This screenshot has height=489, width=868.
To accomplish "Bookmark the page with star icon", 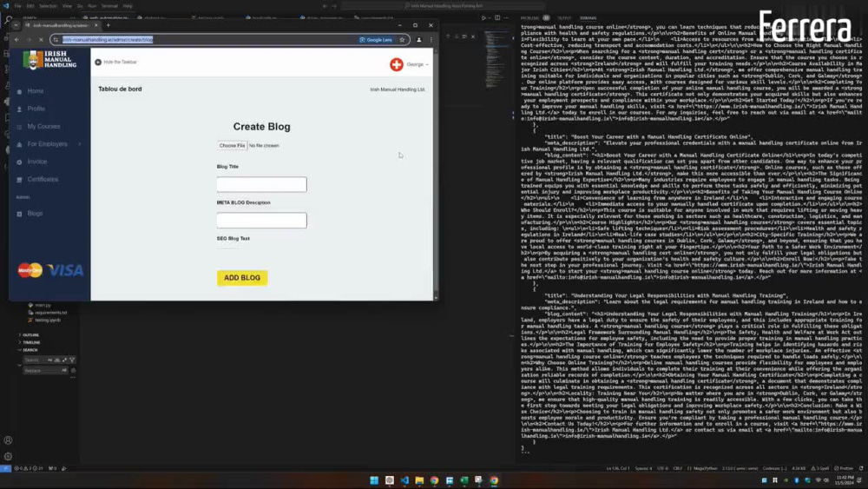I will pos(403,40).
